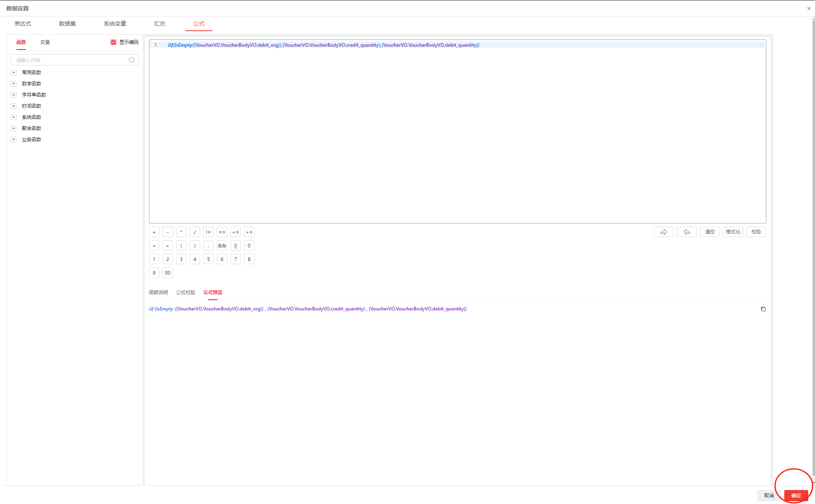Expand the 业务函数 category
The image size is (815, 504).
tap(14, 140)
